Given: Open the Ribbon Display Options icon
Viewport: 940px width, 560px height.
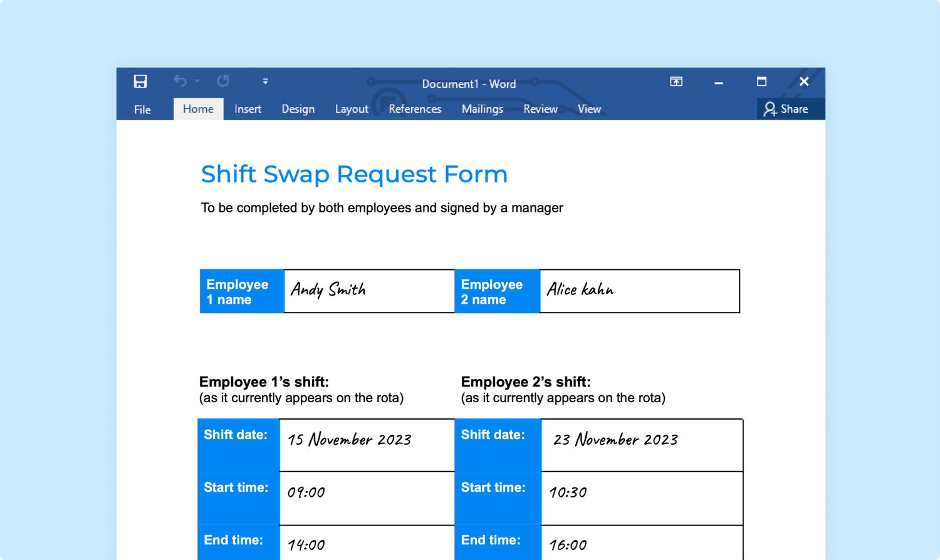Looking at the screenshot, I should pos(676,81).
